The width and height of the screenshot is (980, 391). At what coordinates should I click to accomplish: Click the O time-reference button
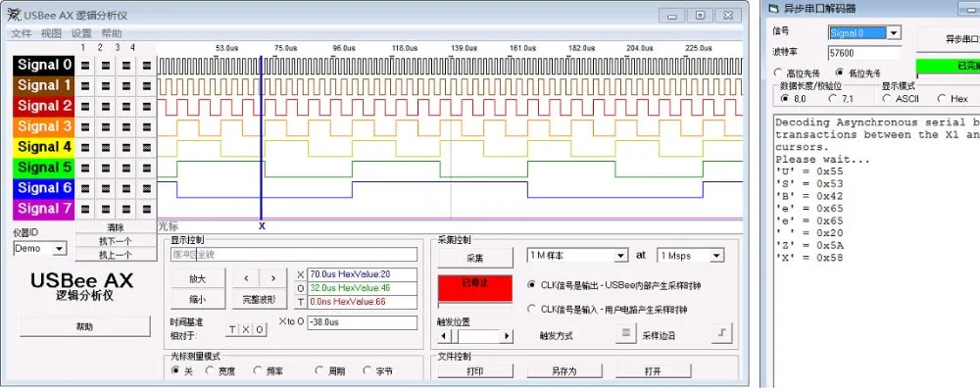tap(260, 329)
